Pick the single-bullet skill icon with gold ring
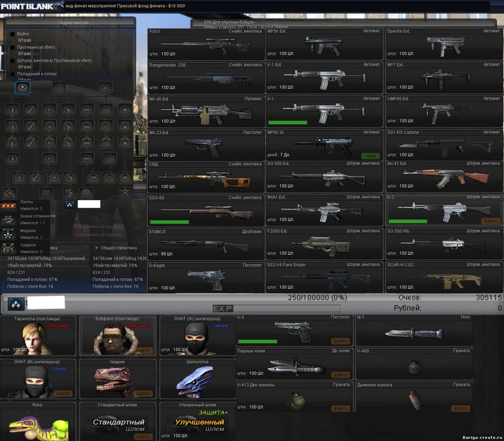Viewport: 504px width, 441px height. coord(12,159)
